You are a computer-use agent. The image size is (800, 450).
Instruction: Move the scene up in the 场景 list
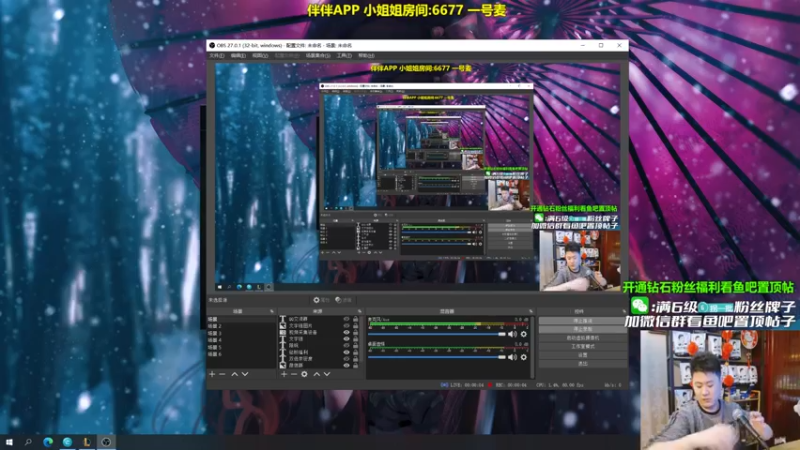coord(235,374)
